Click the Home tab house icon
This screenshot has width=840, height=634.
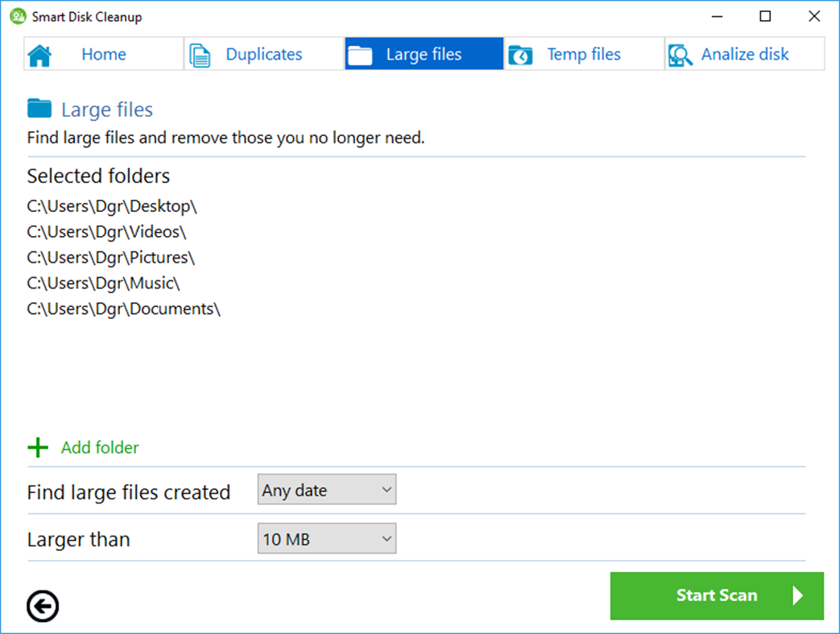click(x=41, y=53)
